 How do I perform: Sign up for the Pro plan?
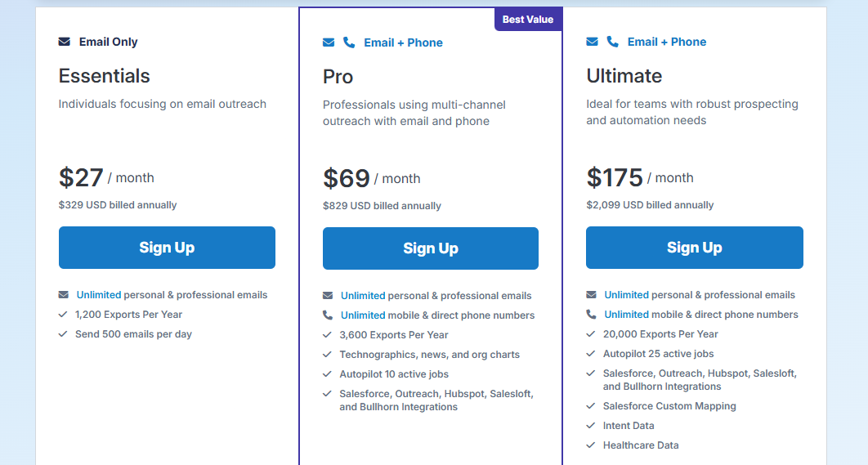[431, 248]
